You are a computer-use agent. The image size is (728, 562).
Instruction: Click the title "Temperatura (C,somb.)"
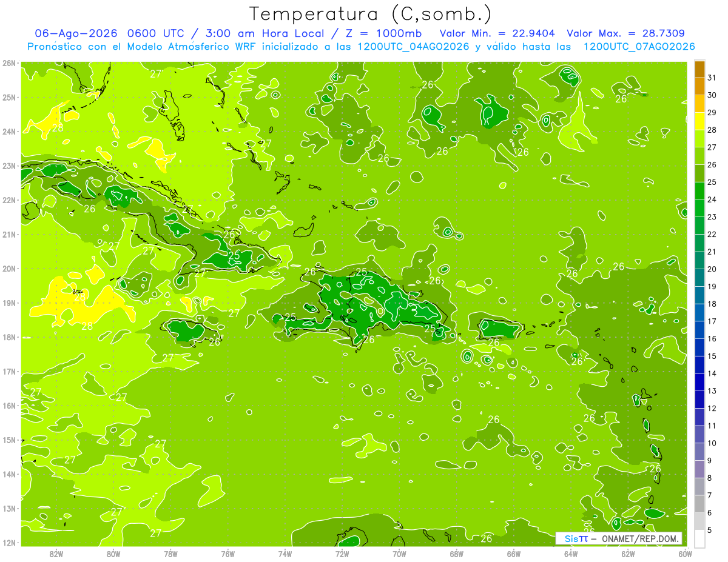[371, 15]
